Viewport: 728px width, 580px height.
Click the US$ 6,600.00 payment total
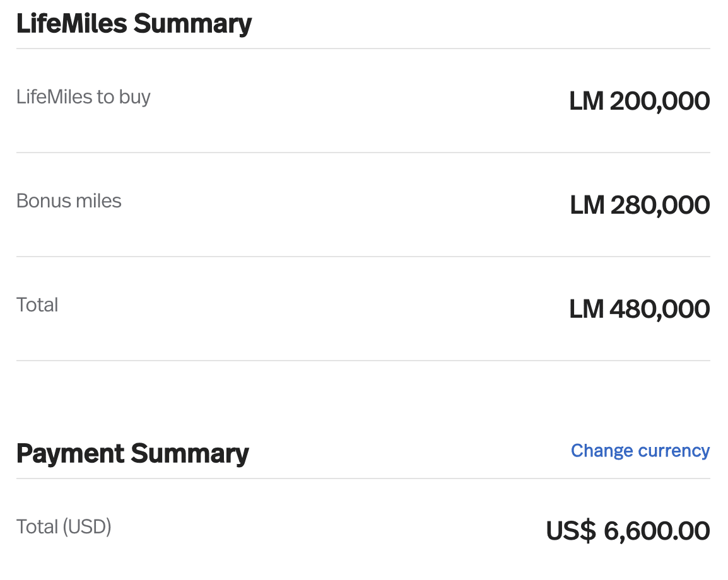628,531
